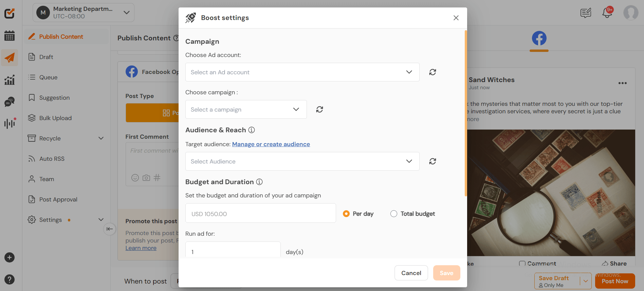Click the plus add button in left rail
Screen dimensions: 644x291
point(10,257)
